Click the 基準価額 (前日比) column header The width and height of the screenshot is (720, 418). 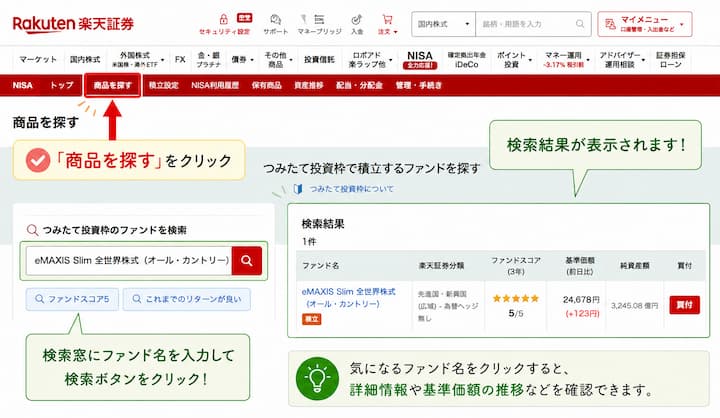[x=579, y=265]
